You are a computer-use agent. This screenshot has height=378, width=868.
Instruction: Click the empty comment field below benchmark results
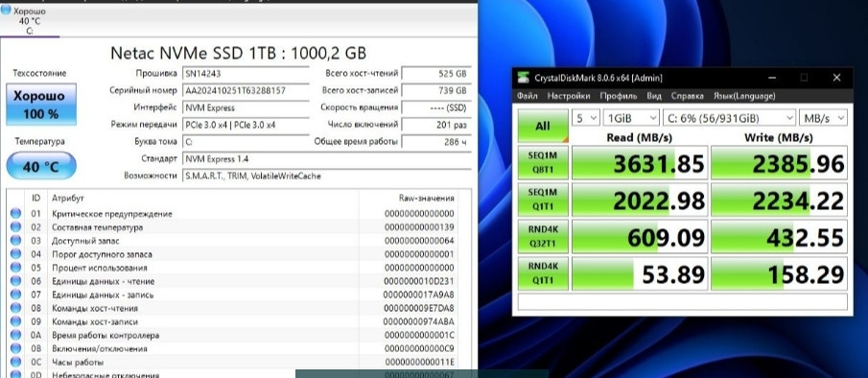683,301
